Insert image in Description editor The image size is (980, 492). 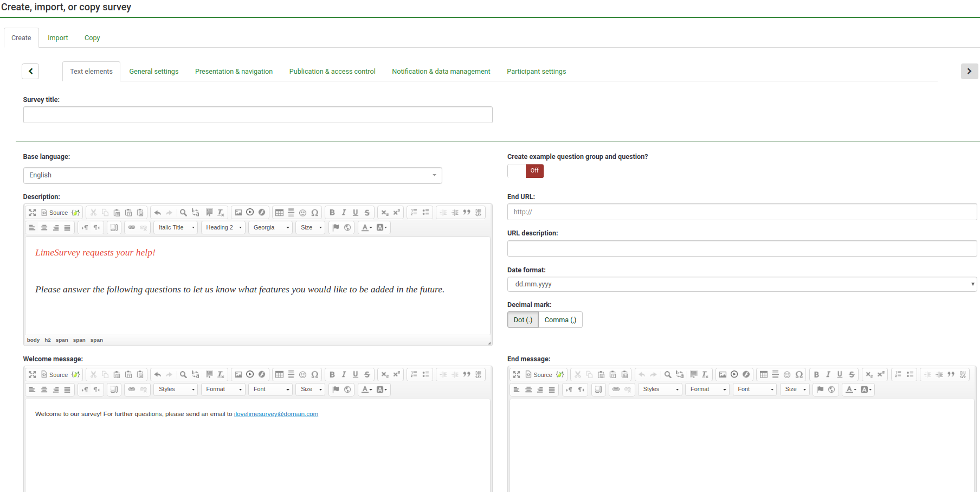[238, 213]
